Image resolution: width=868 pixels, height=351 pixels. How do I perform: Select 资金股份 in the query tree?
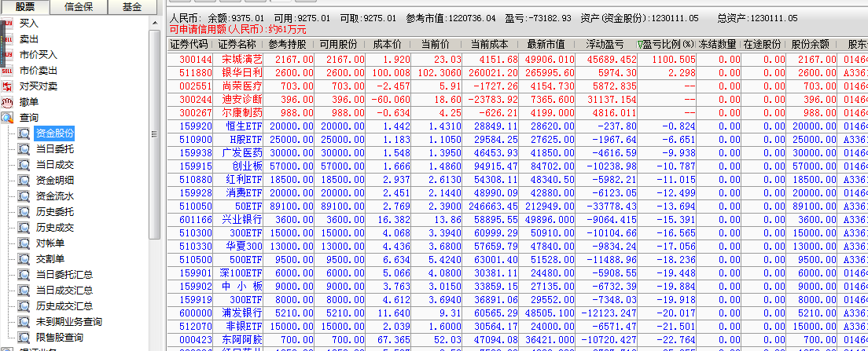(x=55, y=133)
